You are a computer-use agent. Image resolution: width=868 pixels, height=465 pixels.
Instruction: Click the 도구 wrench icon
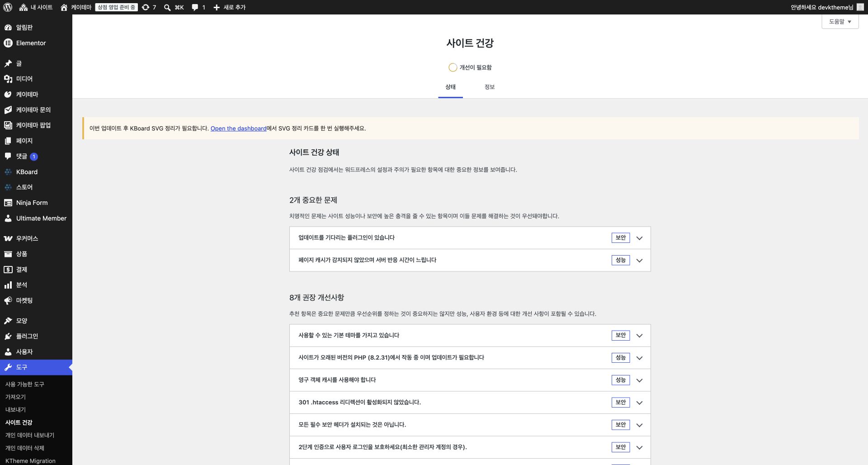(x=8, y=367)
